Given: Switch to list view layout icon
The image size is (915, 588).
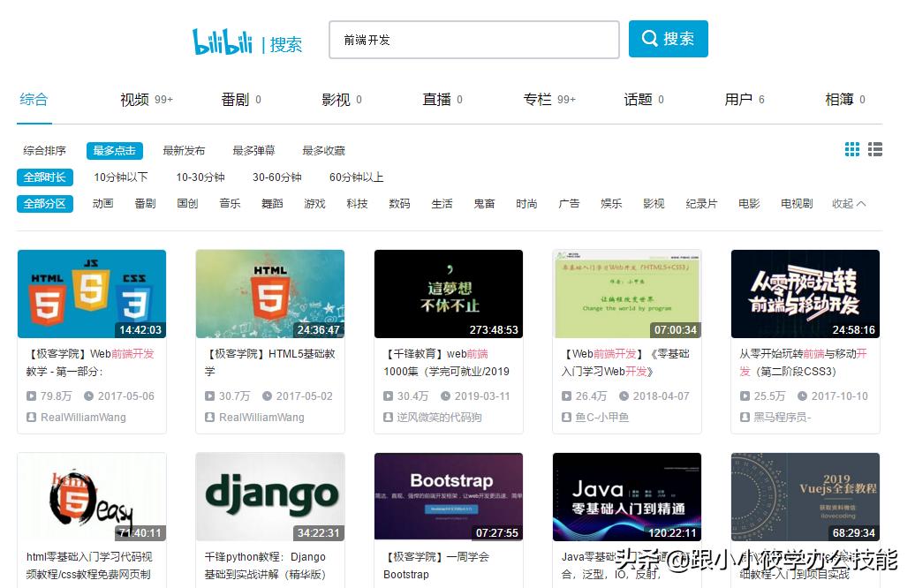Looking at the screenshot, I should (x=874, y=149).
